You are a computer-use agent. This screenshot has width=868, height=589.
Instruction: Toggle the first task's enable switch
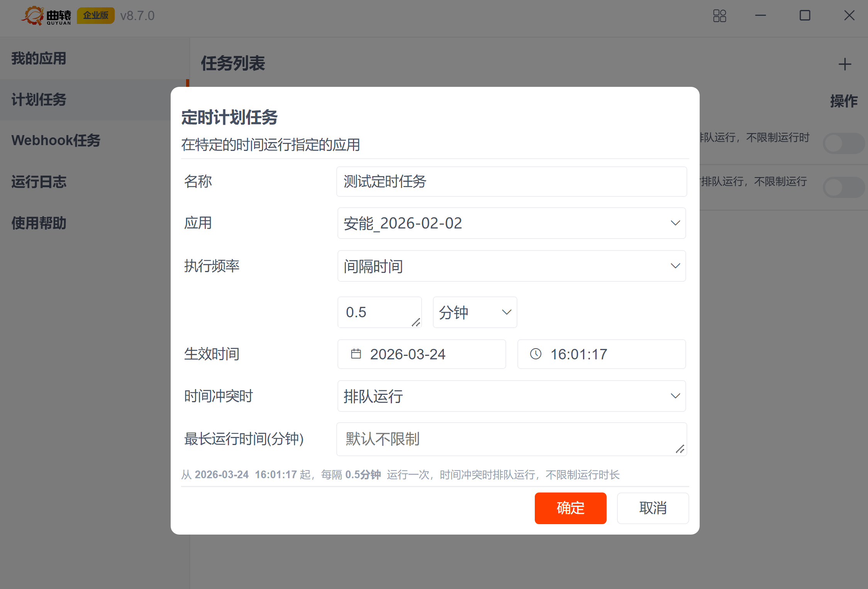click(843, 144)
